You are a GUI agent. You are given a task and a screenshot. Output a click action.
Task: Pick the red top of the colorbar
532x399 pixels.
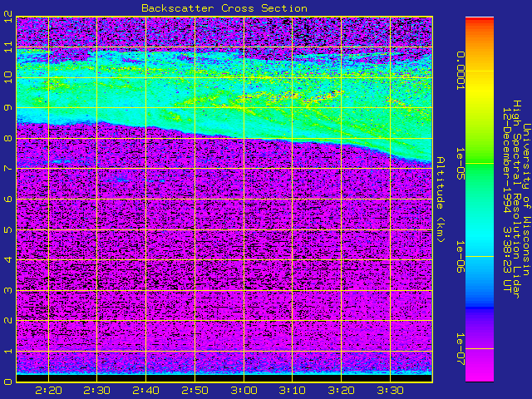tap(480, 20)
